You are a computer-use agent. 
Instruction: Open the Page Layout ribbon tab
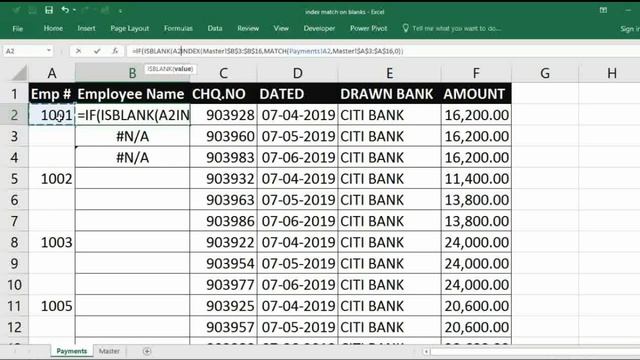point(129,29)
